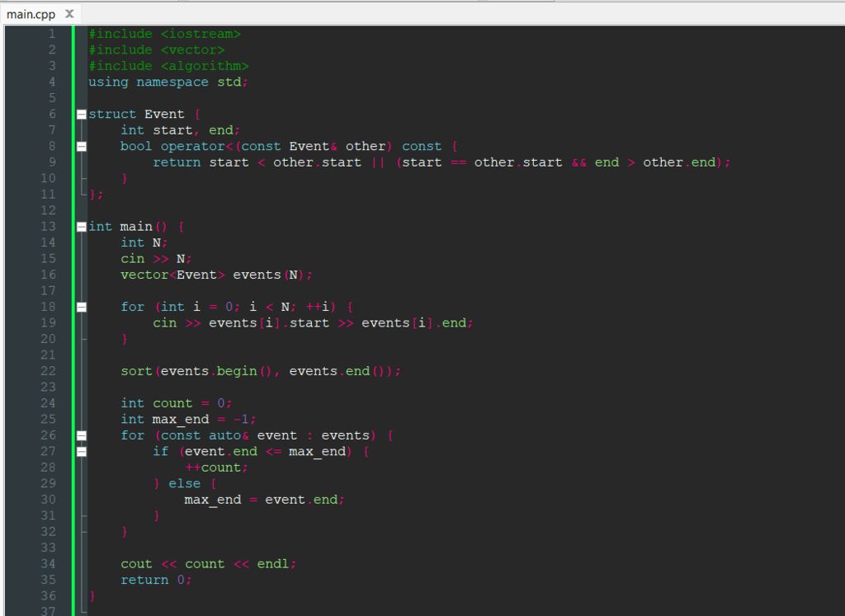Click 'events[i].end' in the input loop
This screenshot has width=845, height=616.
[414, 323]
